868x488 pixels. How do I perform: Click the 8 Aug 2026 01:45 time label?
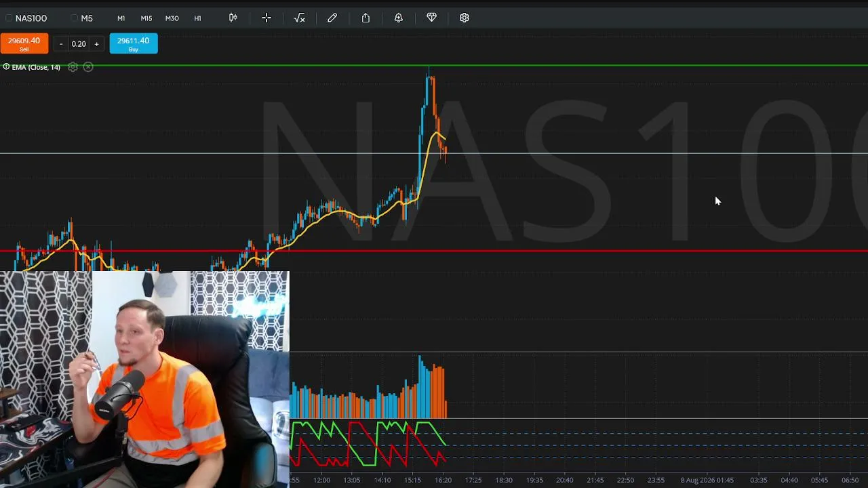pos(707,480)
